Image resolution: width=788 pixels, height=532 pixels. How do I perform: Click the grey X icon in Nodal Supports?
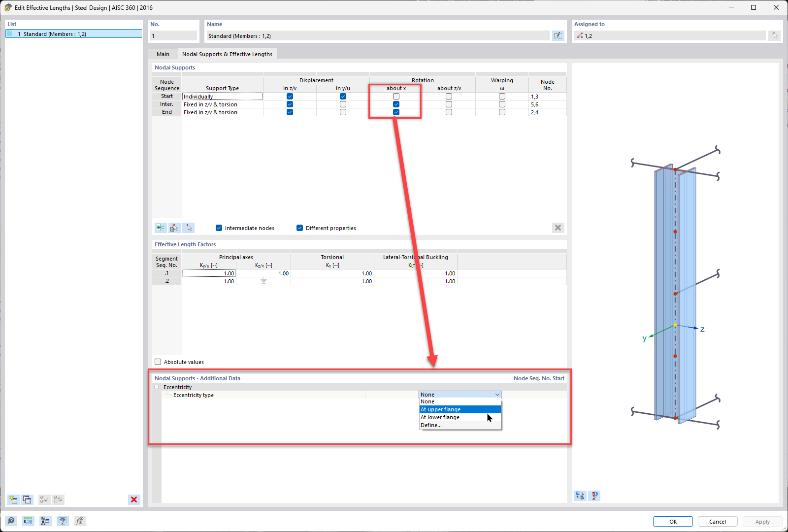[x=558, y=228]
